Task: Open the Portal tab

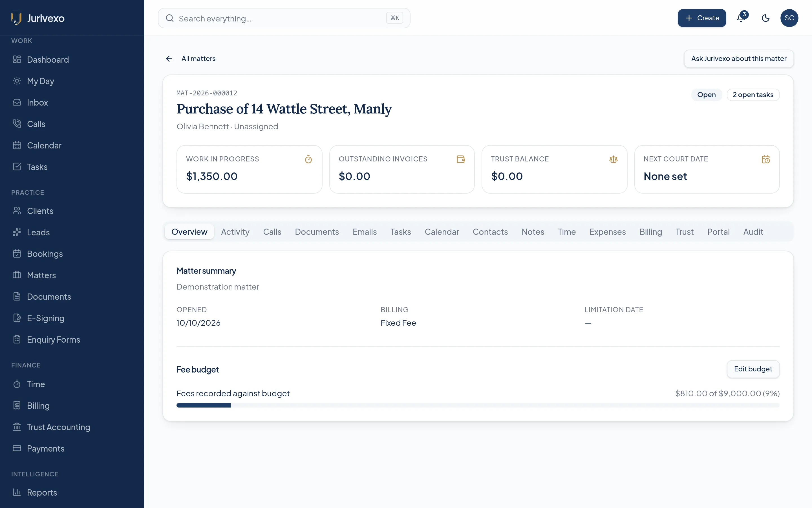Action: pos(718,232)
